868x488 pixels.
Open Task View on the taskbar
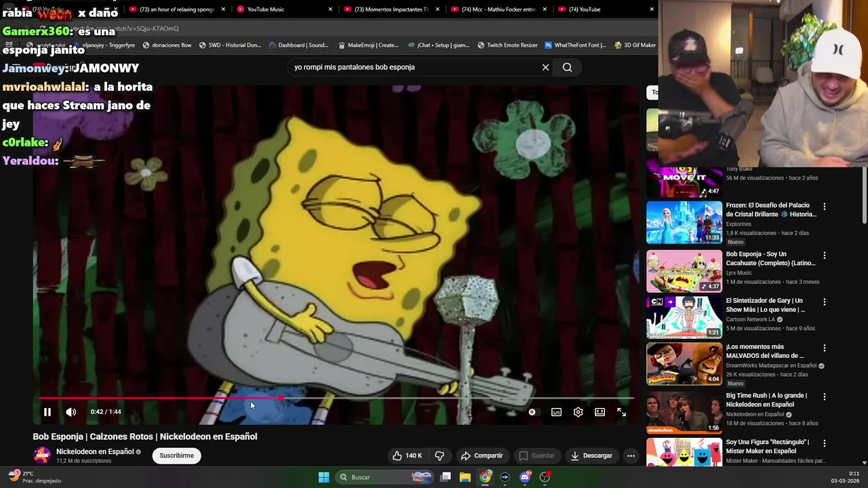pos(446,477)
